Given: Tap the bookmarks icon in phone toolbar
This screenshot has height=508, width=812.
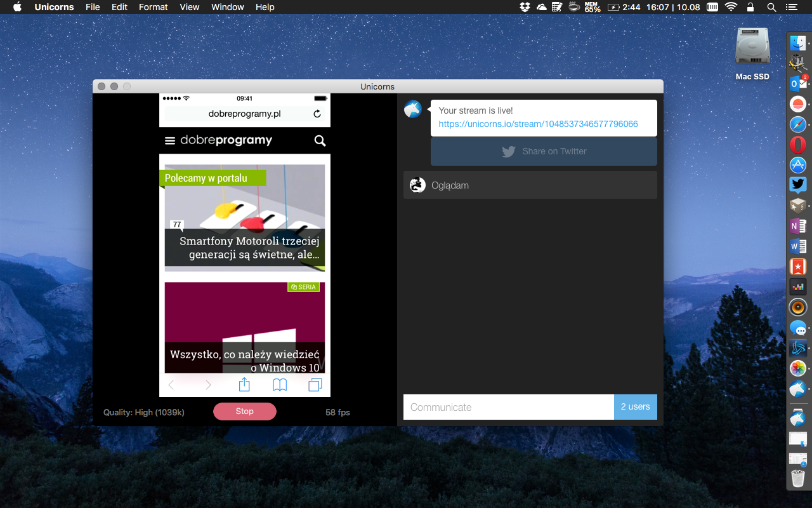Looking at the screenshot, I should [280, 385].
